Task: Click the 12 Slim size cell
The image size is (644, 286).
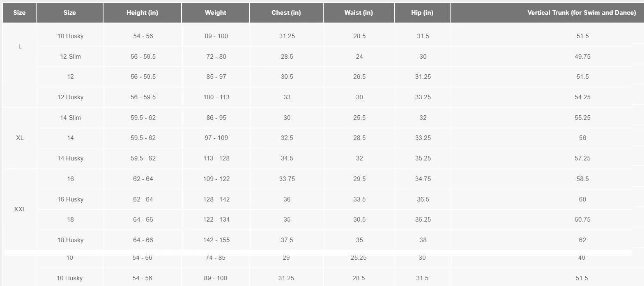Action: 70,57
